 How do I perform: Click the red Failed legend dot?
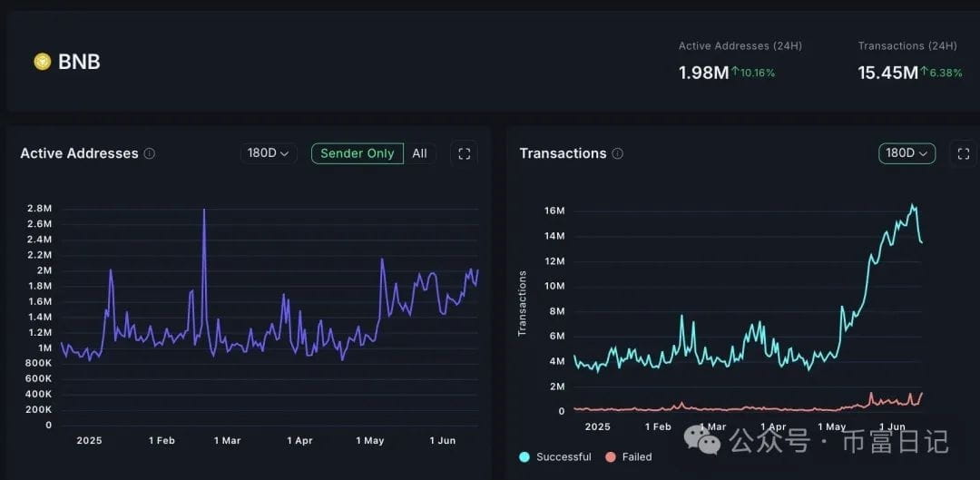click(611, 457)
